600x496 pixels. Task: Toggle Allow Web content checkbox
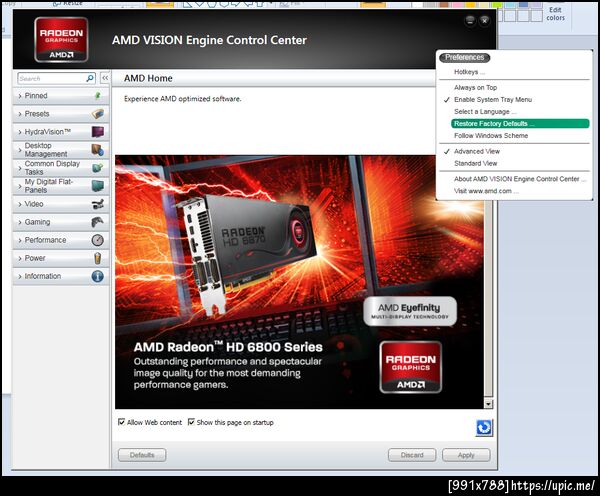121,422
